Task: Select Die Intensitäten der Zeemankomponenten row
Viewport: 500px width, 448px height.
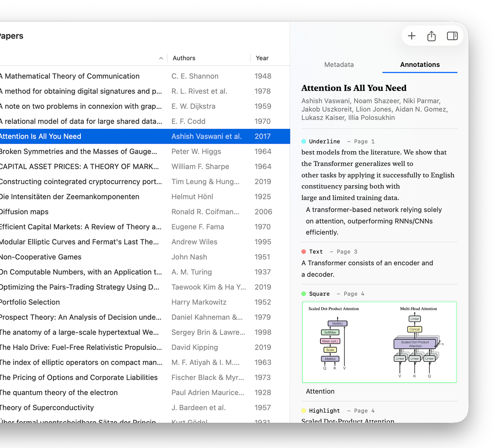Action: tap(145, 197)
